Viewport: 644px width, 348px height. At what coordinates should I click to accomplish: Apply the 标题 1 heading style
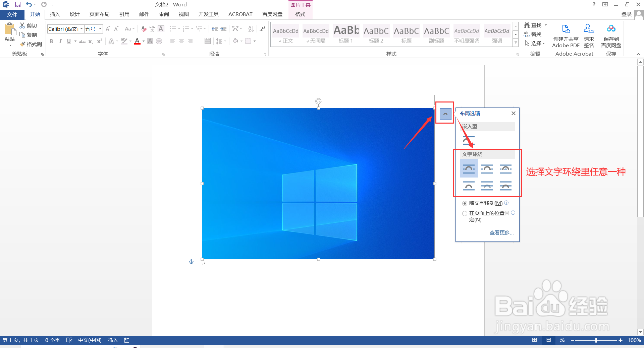[346, 35]
